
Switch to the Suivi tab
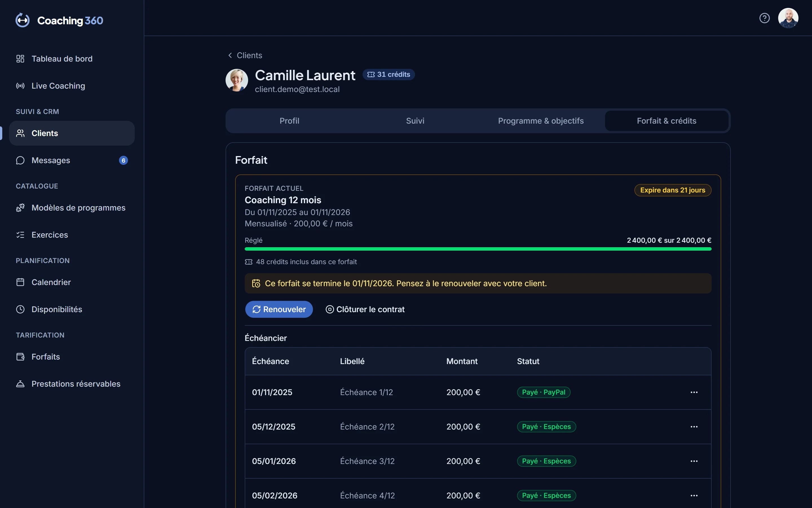point(415,121)
